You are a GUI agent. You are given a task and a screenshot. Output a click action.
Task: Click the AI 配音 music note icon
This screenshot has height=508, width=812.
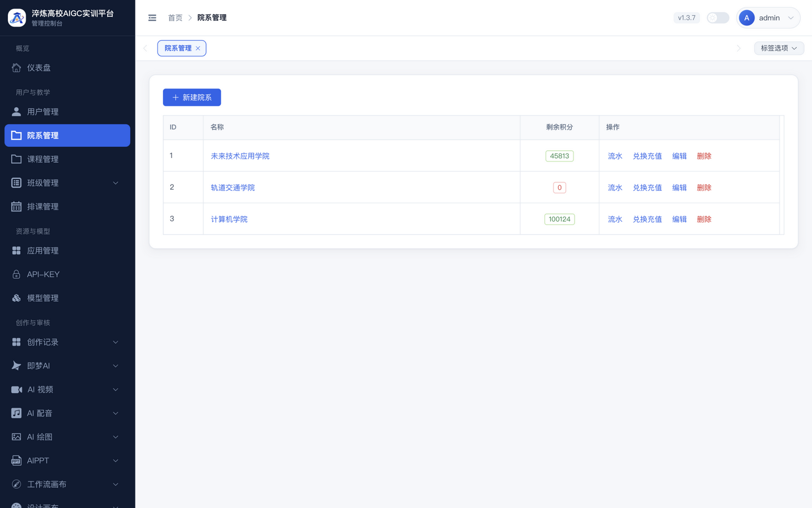16,413
